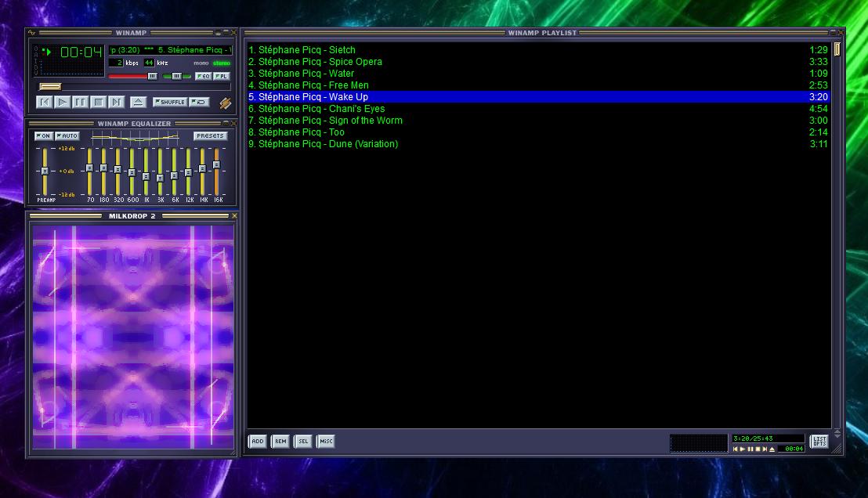868x498 pixels.
Task: Click the green balance slider
Action: [176, 77]
